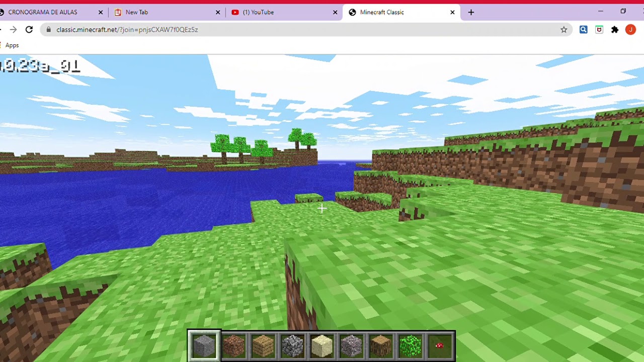Viewport: 644px width, 362px height.
Task: Switch to the (1) YouTube tab
Action: click(x=283, y=12)
